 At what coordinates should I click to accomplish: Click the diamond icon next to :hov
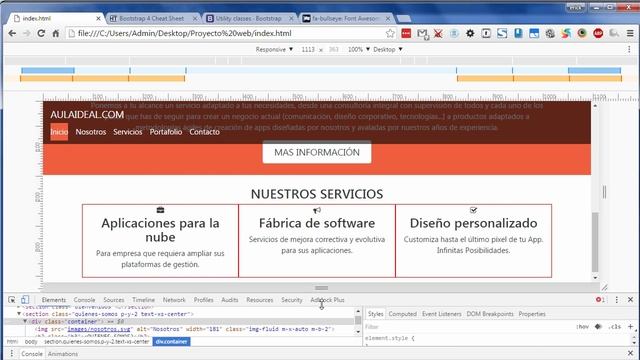[598, 327]
